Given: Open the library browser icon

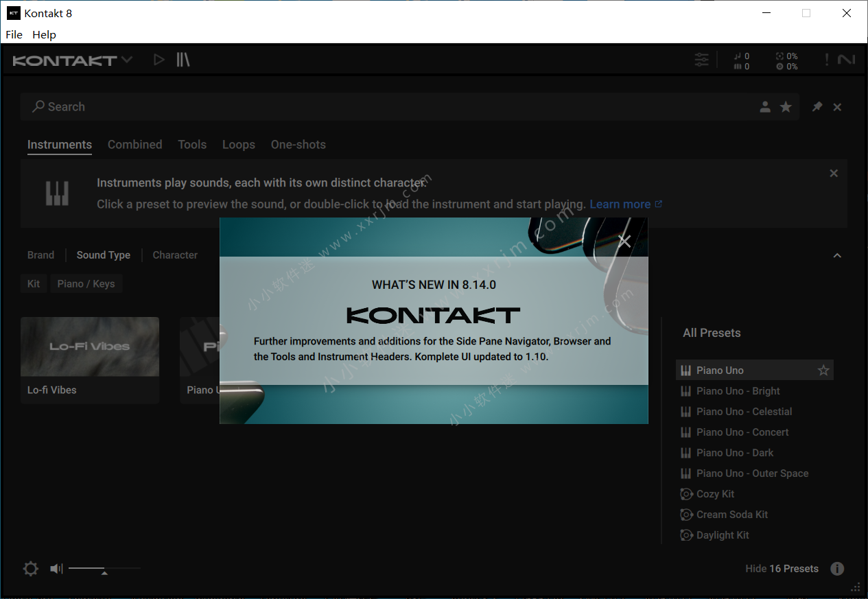Looking at the screenshot, I should [183, 60].
